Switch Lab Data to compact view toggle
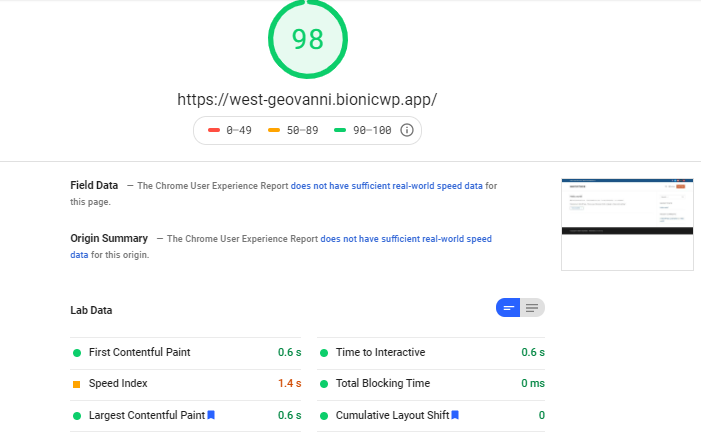Viewport: 701px width, 440px height. 508,308
